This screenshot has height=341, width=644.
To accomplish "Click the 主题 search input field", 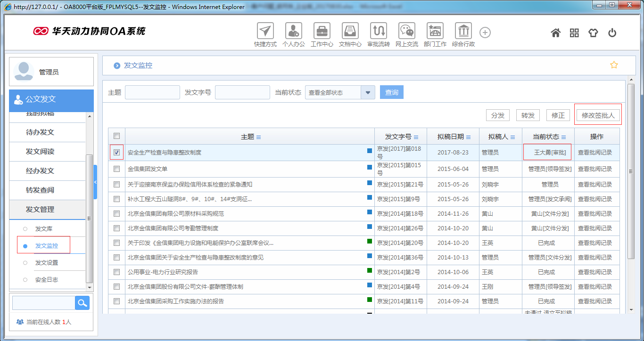I will pos(152,92).
